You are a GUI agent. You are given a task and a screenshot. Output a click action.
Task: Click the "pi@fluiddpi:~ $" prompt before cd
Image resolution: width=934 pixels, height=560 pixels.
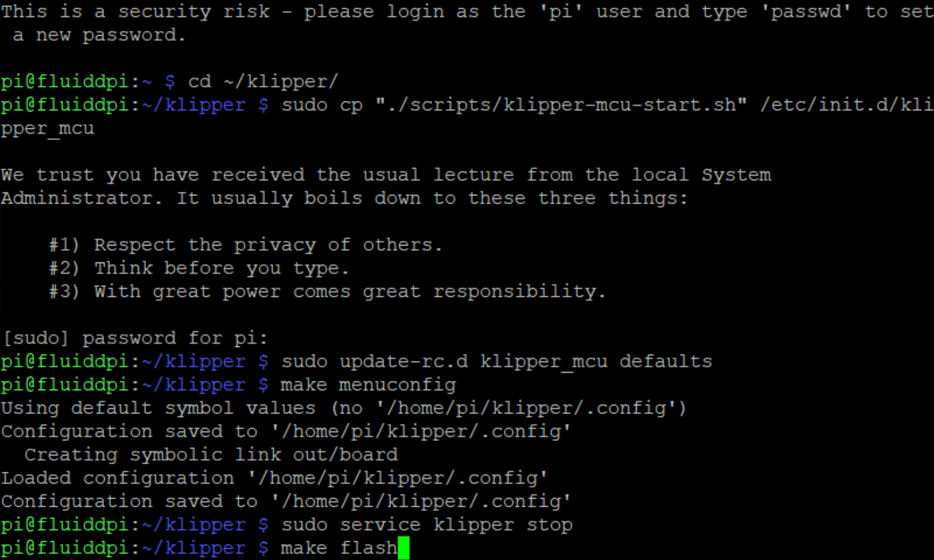(88, 81)
